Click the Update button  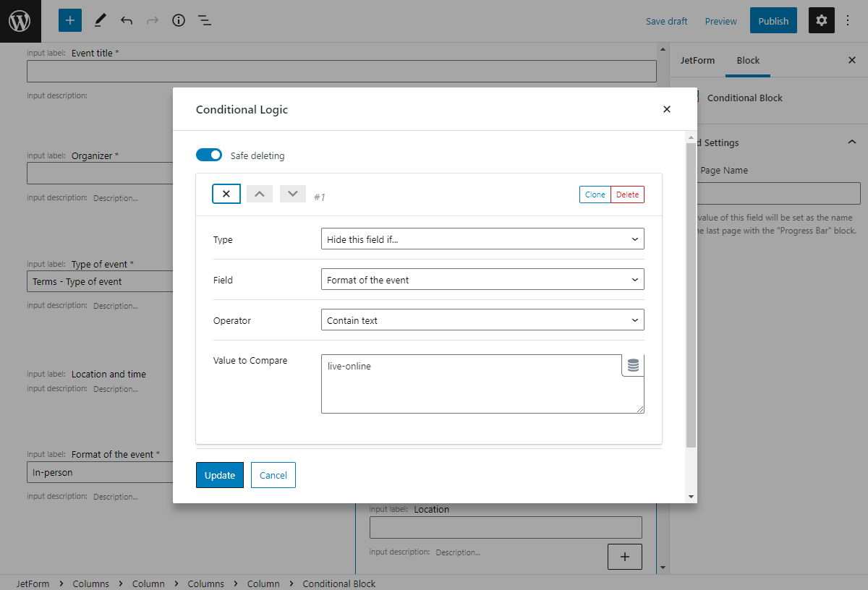pos(219,475)
